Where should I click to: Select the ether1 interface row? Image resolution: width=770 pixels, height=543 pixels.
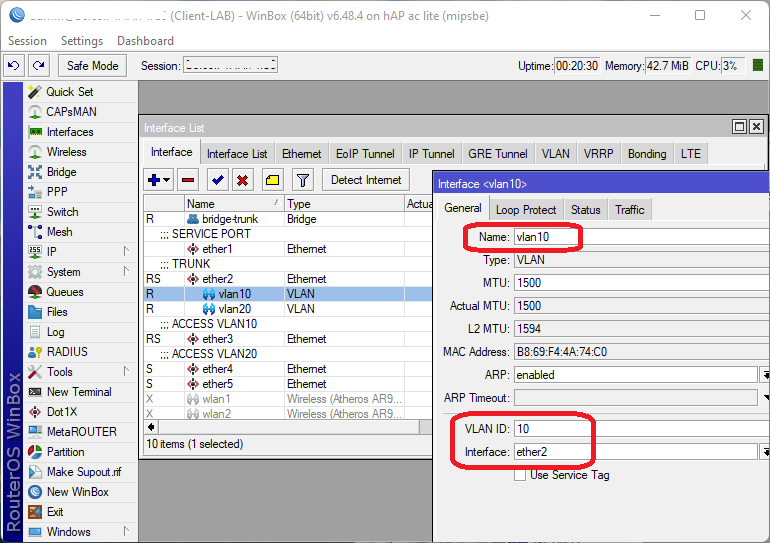[x=288, y=249]
